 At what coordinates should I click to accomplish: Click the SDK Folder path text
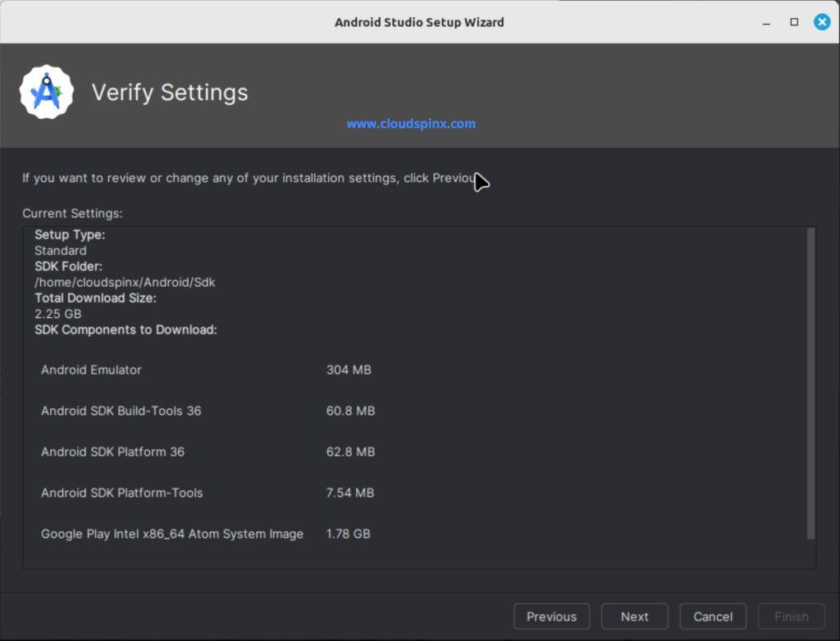(x=125, y=282)
